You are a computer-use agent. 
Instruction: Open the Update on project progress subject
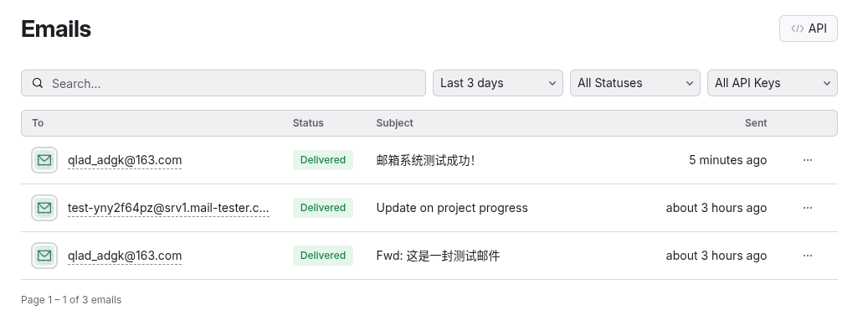point(452,208)
